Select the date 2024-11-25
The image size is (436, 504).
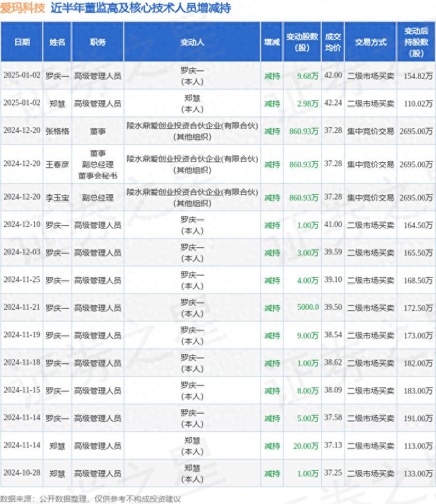pyautogui.click(x=22, y=280)
